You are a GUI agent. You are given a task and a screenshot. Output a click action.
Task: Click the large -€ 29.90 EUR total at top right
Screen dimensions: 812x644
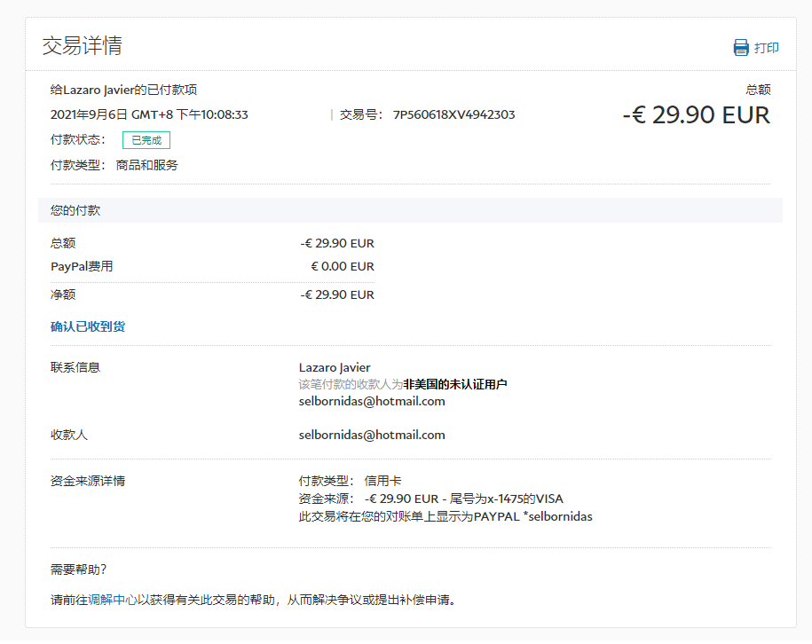696,114
